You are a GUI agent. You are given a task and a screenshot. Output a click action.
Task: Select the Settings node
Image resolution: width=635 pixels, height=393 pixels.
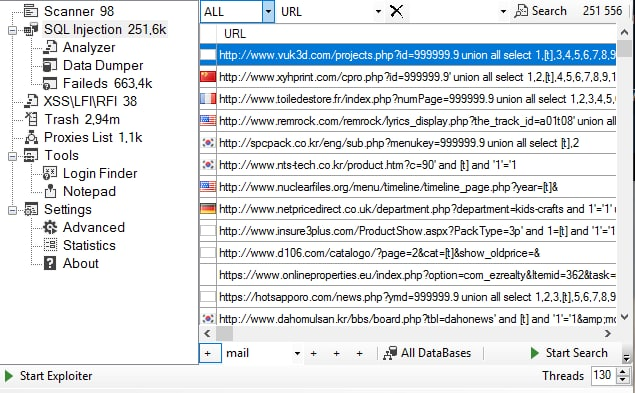(x=68, y=209)
